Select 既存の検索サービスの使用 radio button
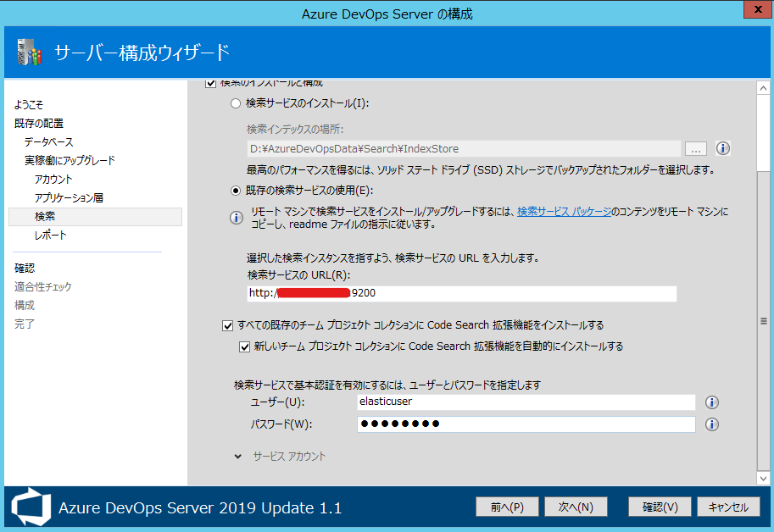This screenshot has width=774, height=532. 236,191
